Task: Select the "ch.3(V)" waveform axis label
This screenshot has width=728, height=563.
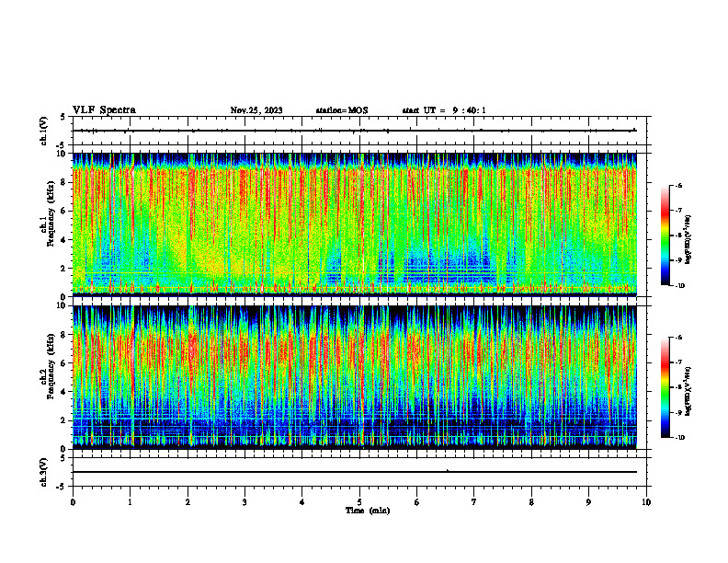Action: [x=44, y=472]
